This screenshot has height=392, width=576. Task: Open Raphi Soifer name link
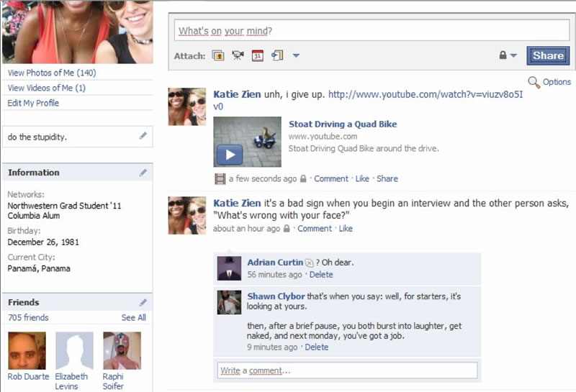tap(113, 381)
